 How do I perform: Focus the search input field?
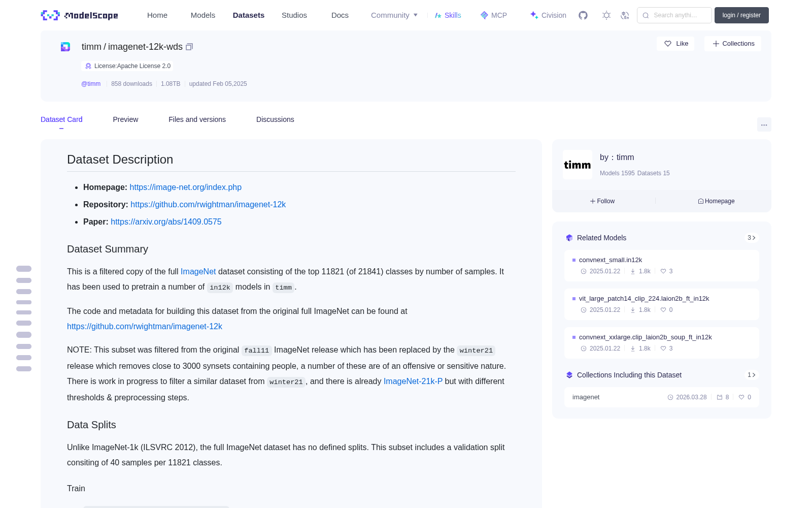tap(674, 15)
